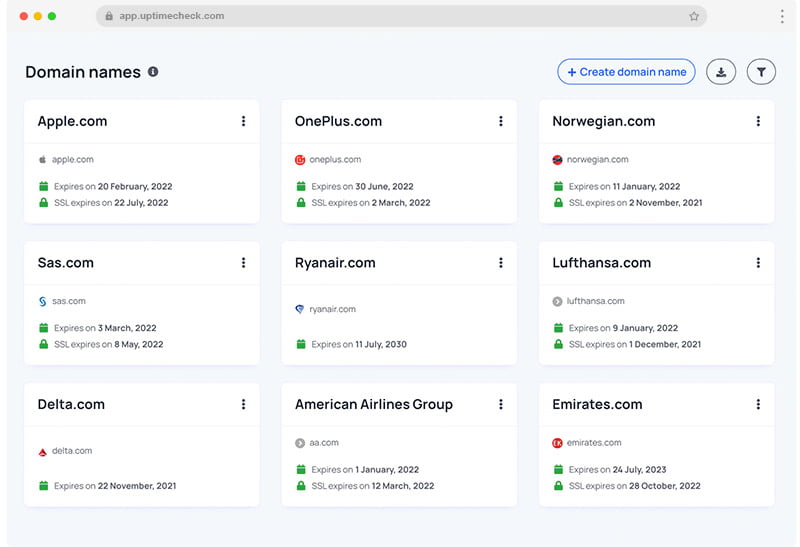Screen dimensions: 800x547
Task: Select 'SSL expires on 8 May, 2022' text
Action: click(x=109, y=344)
